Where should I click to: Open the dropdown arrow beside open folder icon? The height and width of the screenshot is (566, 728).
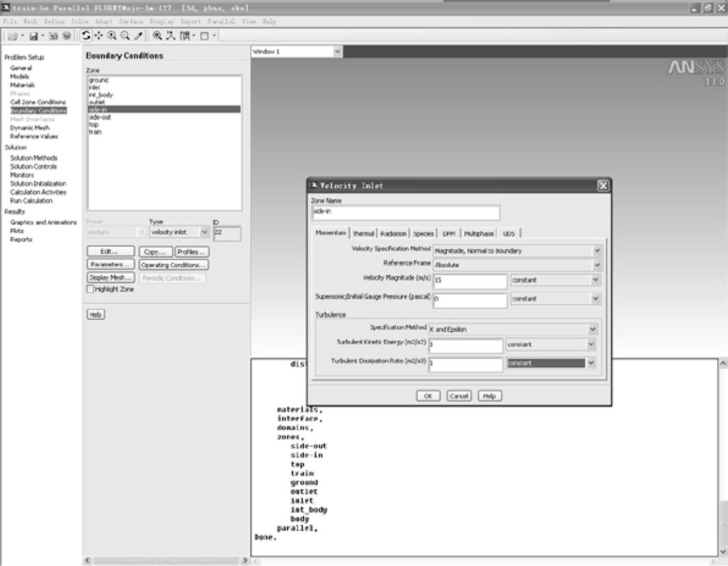22,35
